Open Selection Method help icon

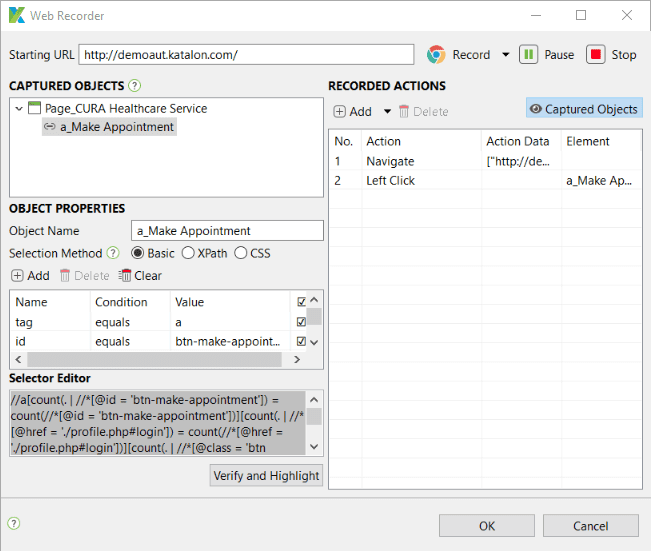(113, 253)
